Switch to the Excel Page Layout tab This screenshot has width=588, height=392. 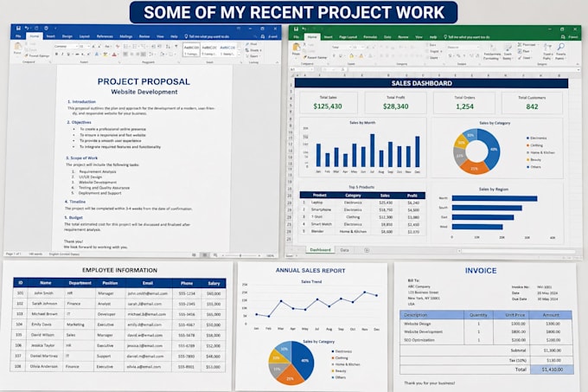coord(348,37)
